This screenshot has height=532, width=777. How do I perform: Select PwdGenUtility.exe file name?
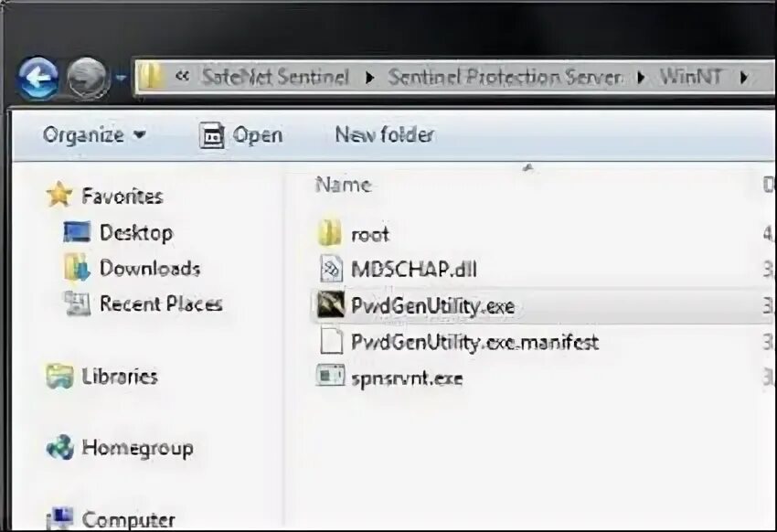[x=432, y=305]
